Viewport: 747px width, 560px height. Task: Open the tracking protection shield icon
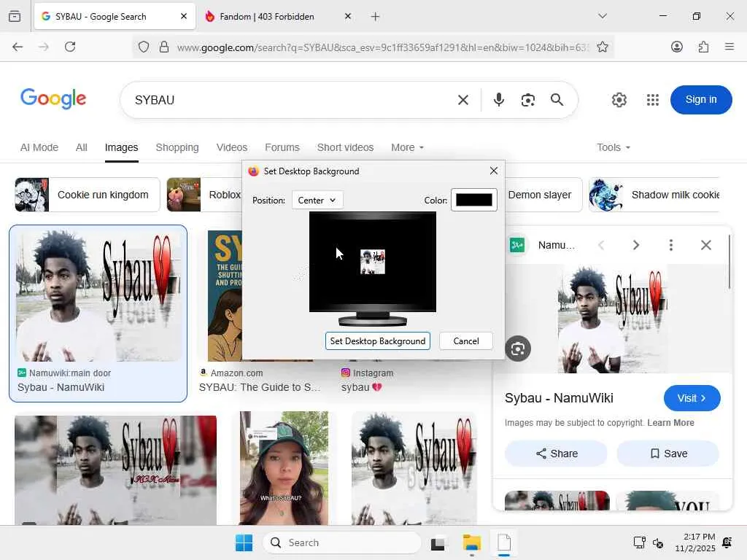point(144,47)
